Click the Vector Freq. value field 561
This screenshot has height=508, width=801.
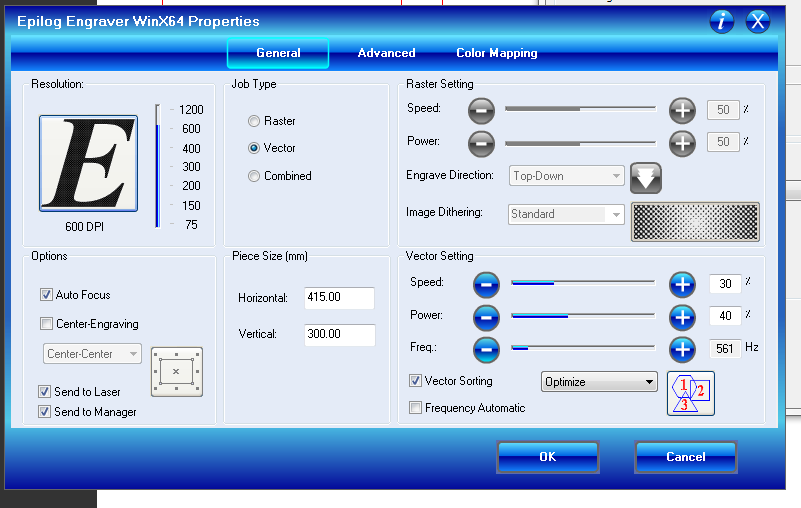coord(725,349)
